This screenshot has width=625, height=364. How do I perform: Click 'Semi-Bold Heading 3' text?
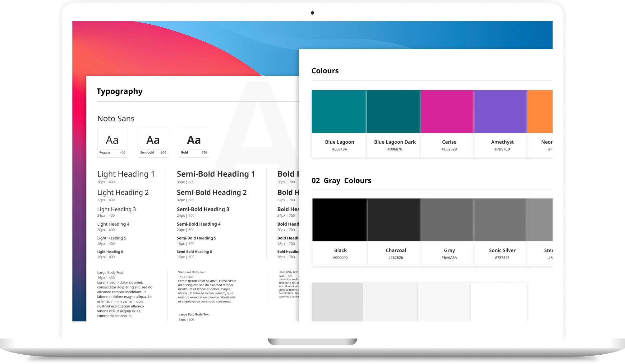[x=203, y=209]
